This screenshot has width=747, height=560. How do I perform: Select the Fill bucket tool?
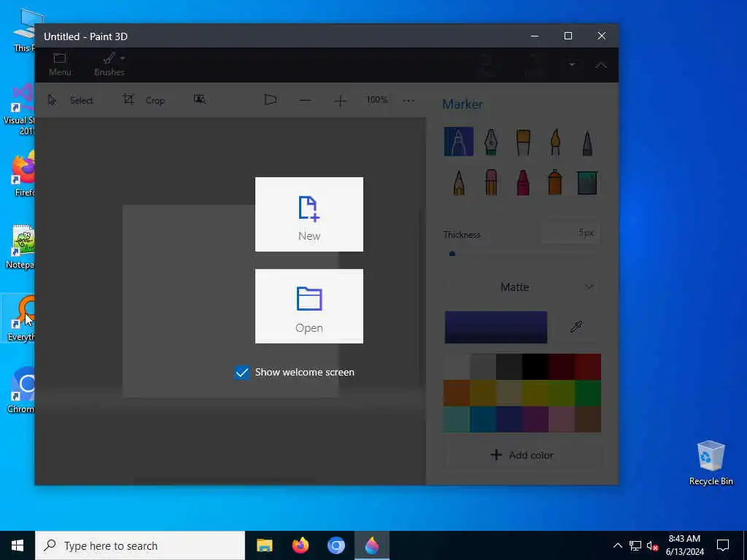(x=587, y=182)
